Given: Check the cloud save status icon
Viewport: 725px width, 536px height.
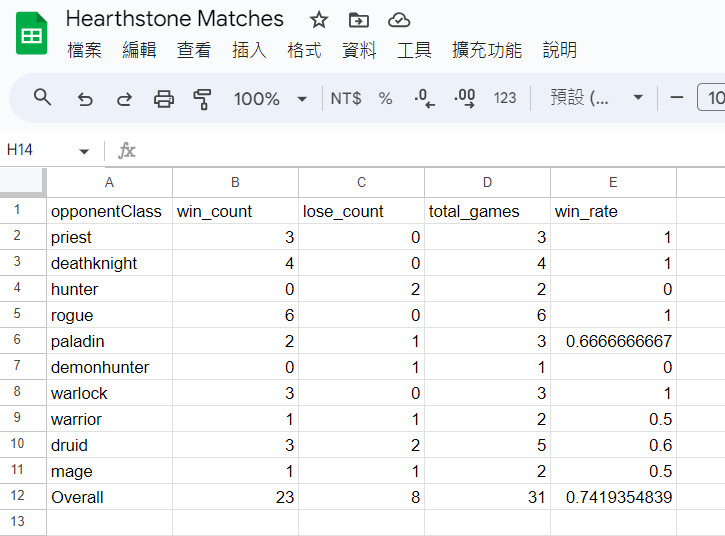Looking at the screenshot, I should (x=399, y=20).
